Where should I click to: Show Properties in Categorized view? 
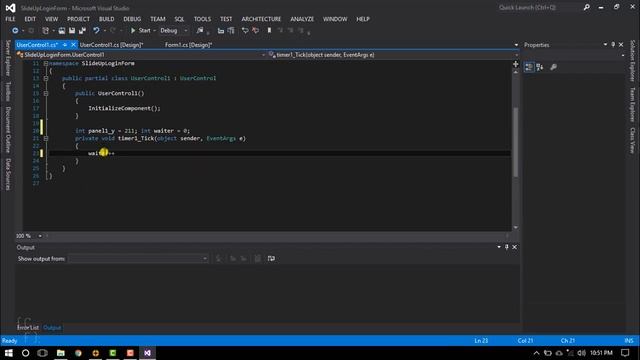coord(529,67)
